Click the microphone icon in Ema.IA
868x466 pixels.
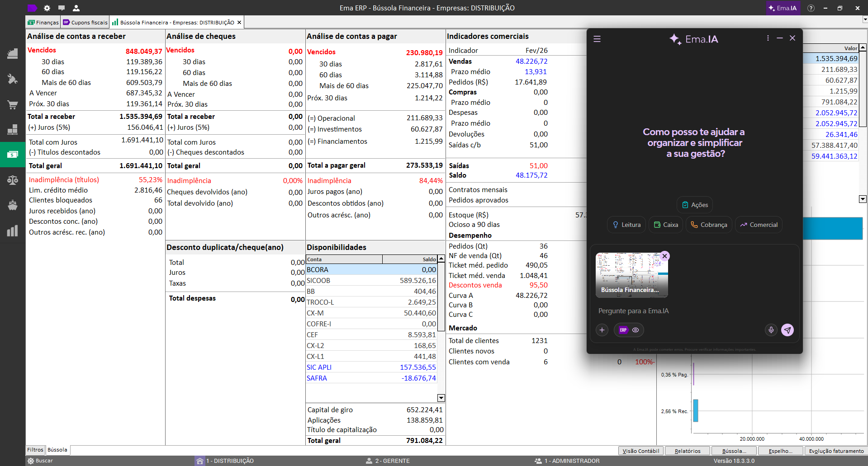[x=771, y=330]
